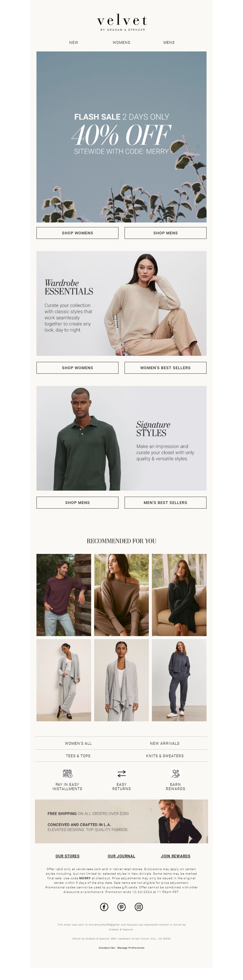Select the Easy Returns arrows icon

click(x=122, y=773)
